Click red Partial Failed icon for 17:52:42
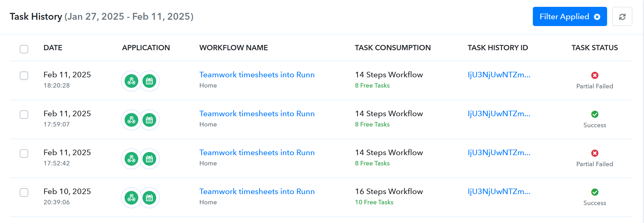Screen dimensions: 644x223 (x=595, y=153)
